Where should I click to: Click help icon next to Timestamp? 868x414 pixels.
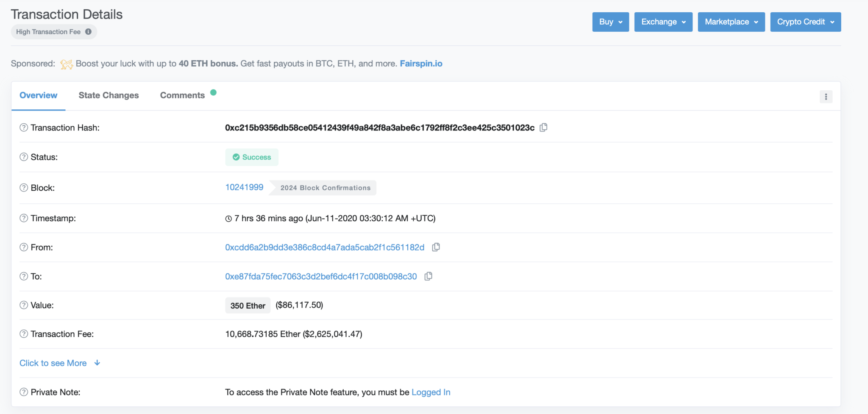24,218
